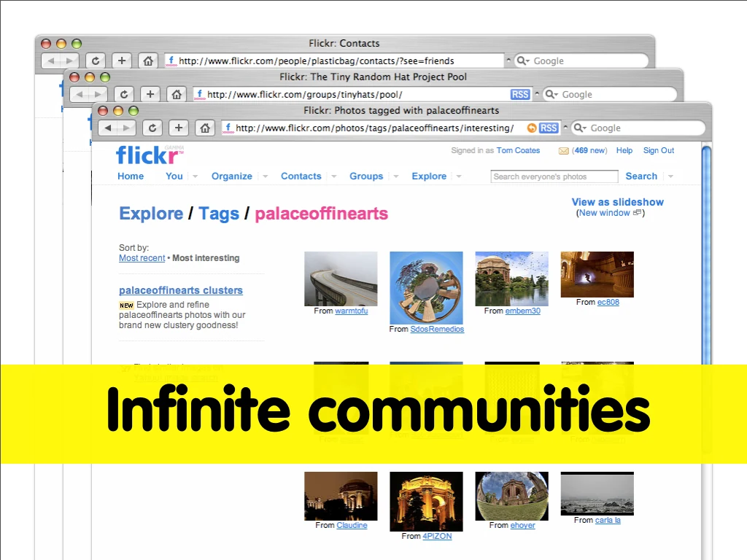Open the 4PIZON user link

(438, 536)
